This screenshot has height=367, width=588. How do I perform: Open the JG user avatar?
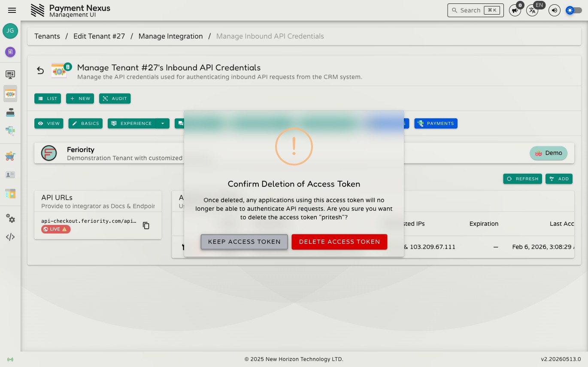click(x=10, y=31)
